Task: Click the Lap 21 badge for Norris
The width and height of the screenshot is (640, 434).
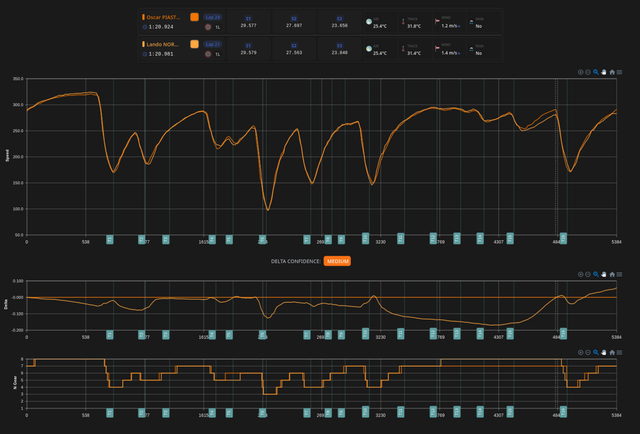Action: [x=213, y=44]
